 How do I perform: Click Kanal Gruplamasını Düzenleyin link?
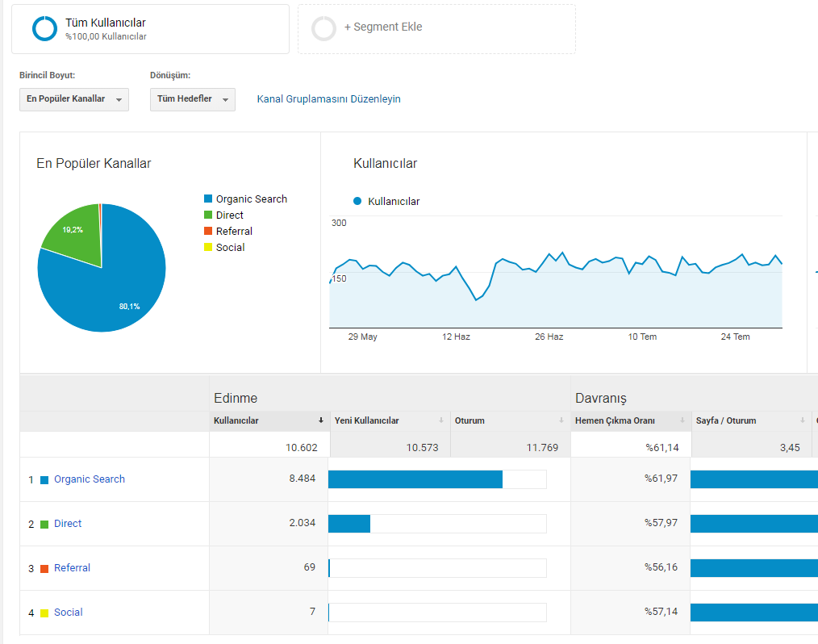pos(328,99)
